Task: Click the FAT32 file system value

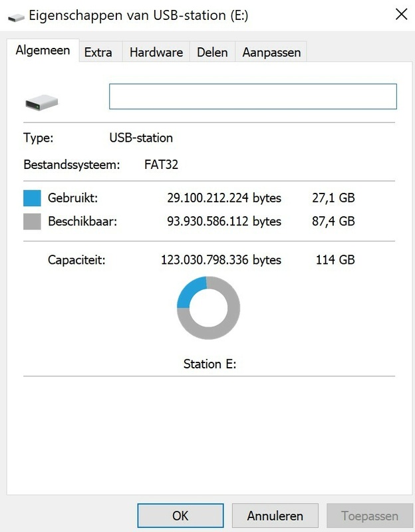Action: point(161,164)
